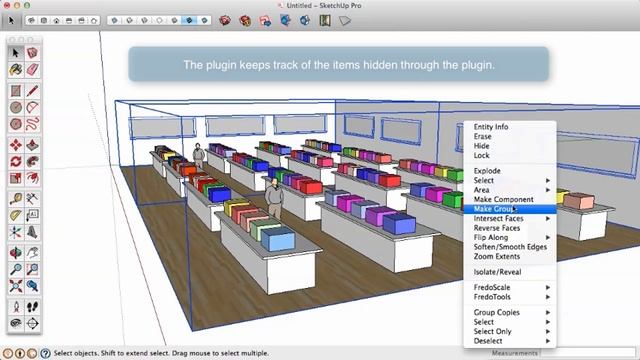Choose Hide from context menu

click(x=510, y=146)
